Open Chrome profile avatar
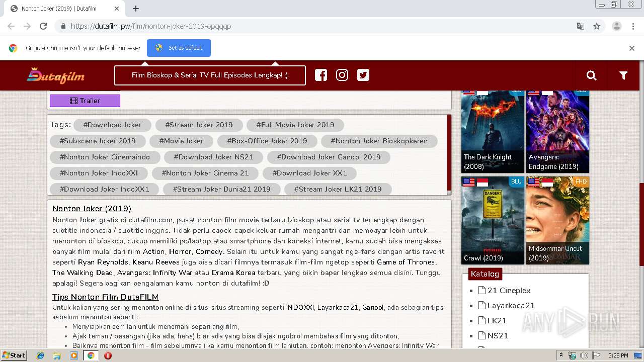The image size is (644, 362). click(x=617, y=26)
